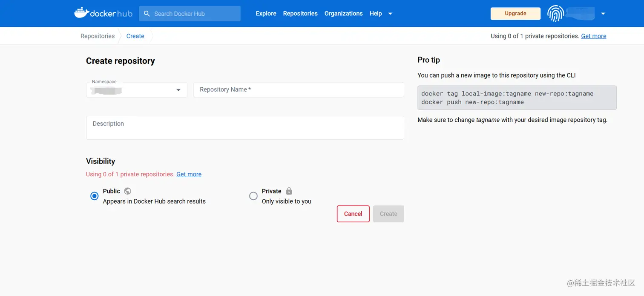Open the Namespace dropdown
Image resolution: width=644 pixels, height=296 pixels.
click(x=178, y=90)
